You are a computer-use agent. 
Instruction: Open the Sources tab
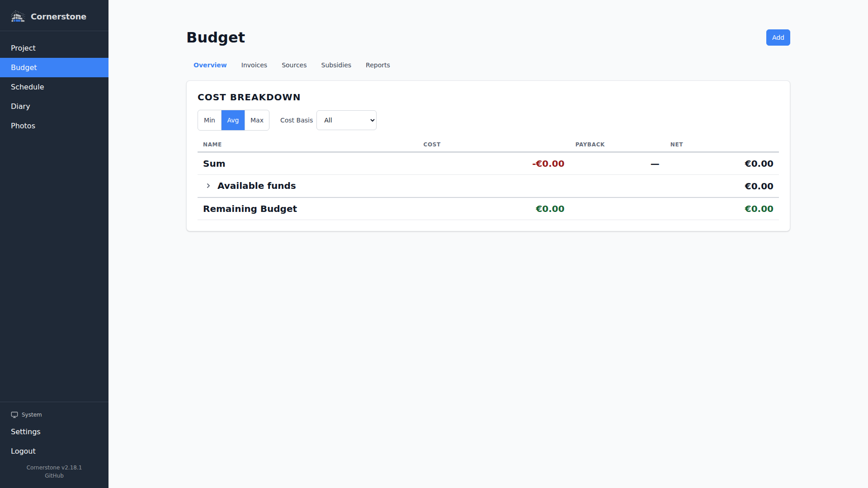click(x=294, y=65)
